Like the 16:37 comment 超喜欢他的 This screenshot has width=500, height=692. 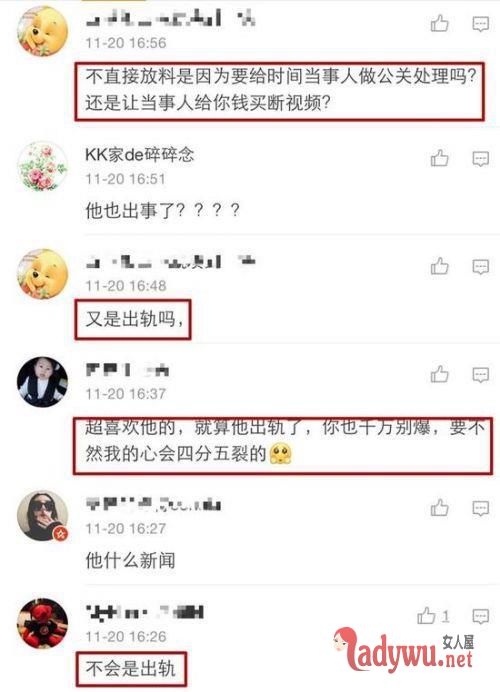[x=440, y=374]
